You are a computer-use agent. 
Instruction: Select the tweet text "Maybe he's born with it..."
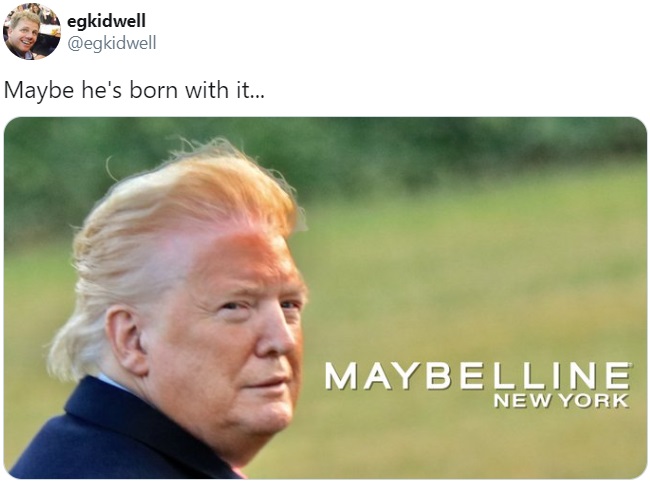pyautogui.click(x=133, y=90)
